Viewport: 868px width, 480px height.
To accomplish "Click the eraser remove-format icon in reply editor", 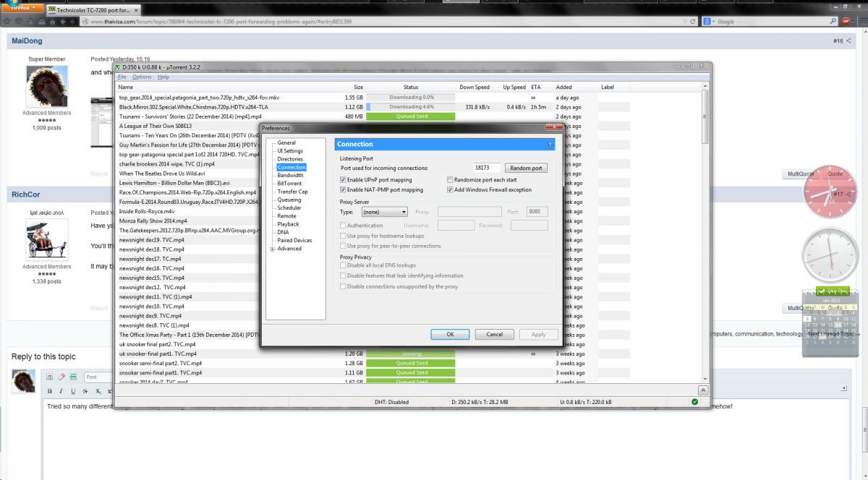I will [61, 377].
